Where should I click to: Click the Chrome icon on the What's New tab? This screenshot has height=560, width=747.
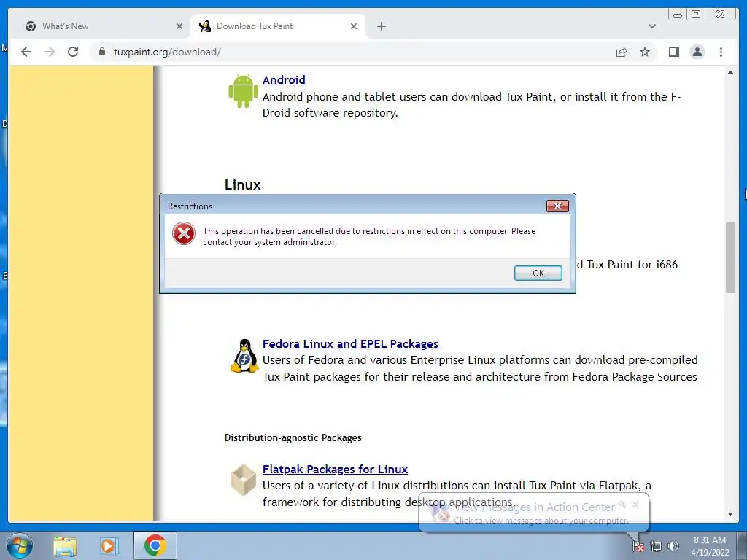tap(31, 26)
